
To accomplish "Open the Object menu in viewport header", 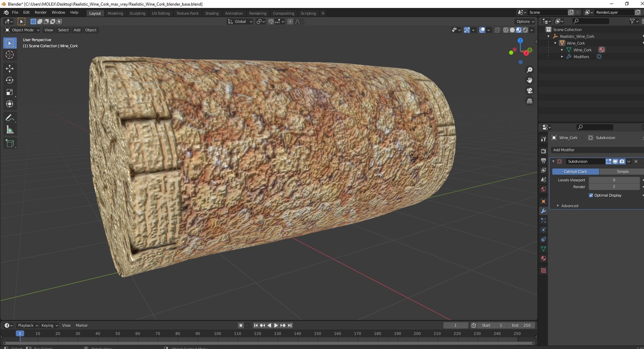I will tap(91, 30).
